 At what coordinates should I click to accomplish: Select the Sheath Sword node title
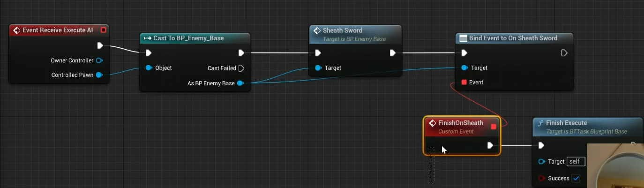click(342, 30)
